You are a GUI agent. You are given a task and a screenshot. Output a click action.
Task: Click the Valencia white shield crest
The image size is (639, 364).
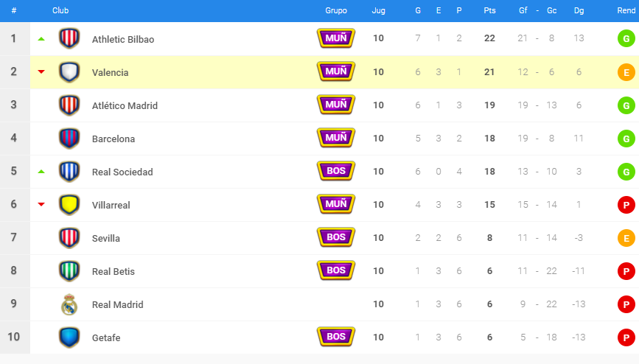[x=69, y=72]
